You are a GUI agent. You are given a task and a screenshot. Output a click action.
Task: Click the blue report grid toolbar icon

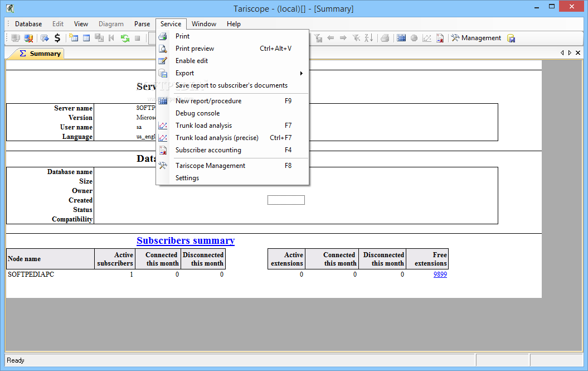[x=401, y=38]
